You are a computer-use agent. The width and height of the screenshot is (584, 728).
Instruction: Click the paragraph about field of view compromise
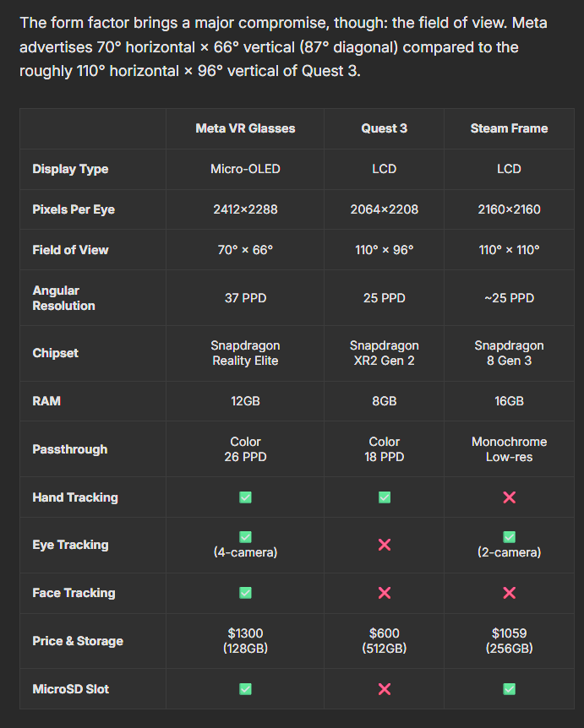tap(283, 47)
